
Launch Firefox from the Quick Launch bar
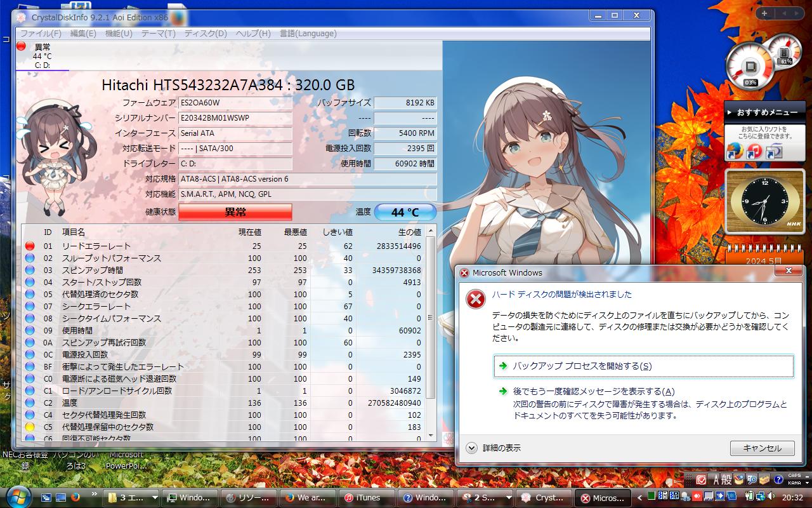tap(75, 497)
